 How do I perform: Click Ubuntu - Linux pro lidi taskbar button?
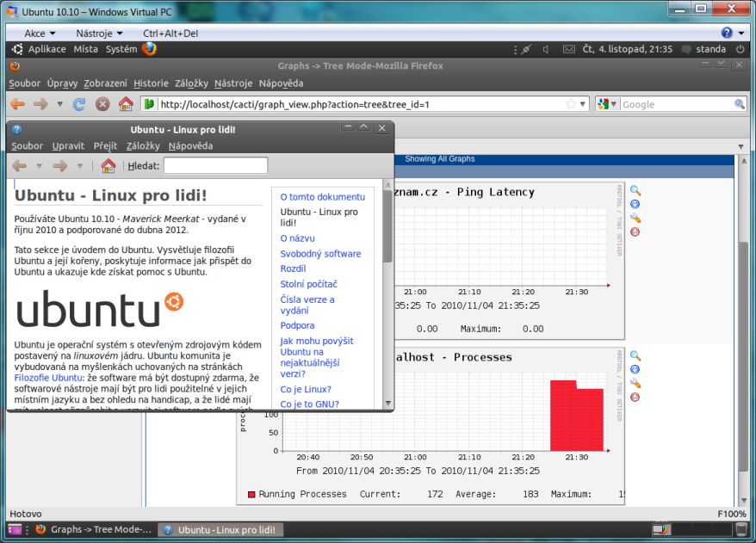coord(220,529)
